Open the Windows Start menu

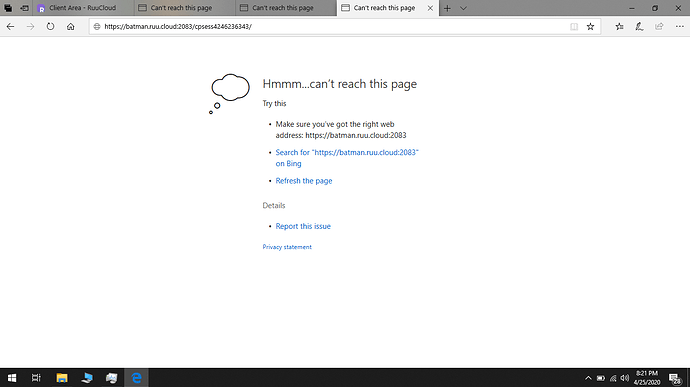click(12, 378)
